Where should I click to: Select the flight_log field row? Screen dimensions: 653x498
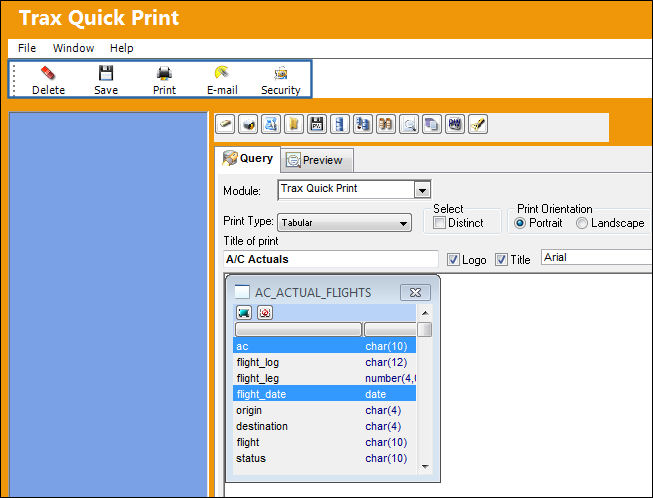click(324, 362)
